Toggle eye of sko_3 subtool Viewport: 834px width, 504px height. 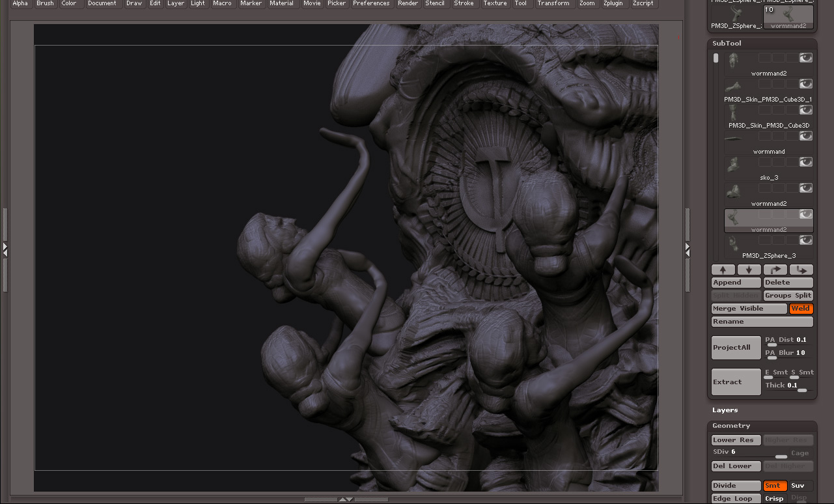coord(806,162)
